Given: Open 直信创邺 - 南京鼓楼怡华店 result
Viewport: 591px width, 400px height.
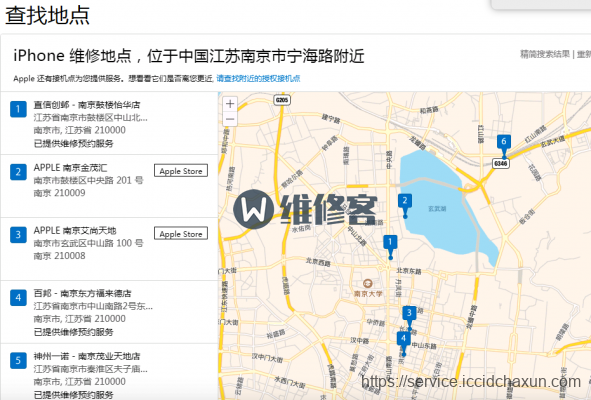Looking at the screenshot, I should [87, 104].
